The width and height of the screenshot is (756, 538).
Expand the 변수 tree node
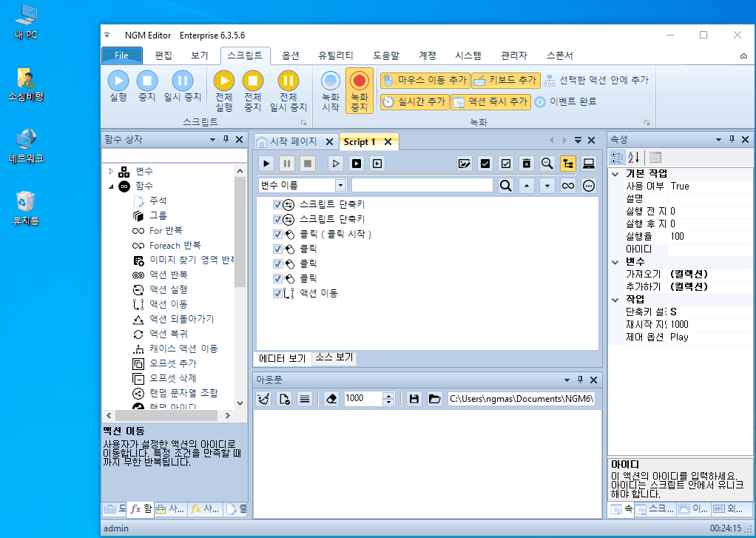(111, 171)
